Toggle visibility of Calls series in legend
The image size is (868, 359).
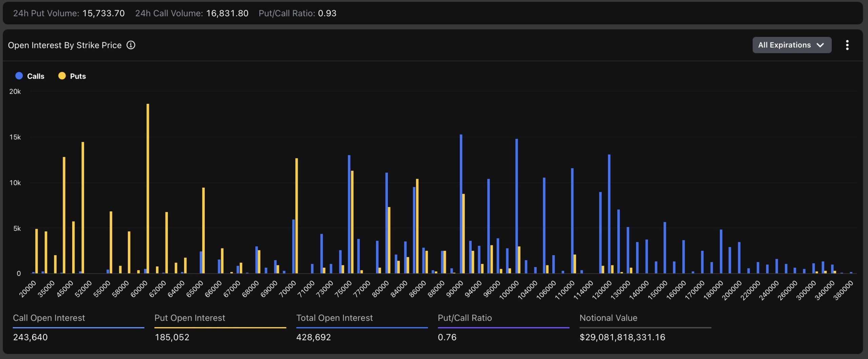(35, 76)
